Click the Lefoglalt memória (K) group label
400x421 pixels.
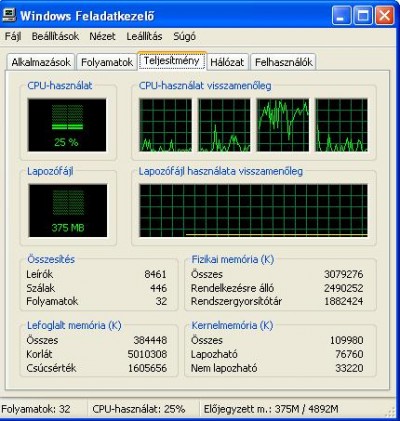(x=74, y=325)
